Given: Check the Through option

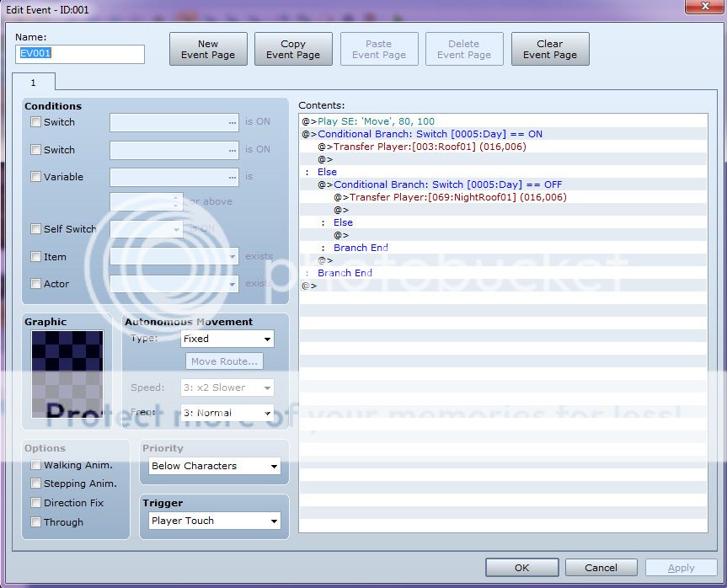Looking at the screenshot, I should pos(35,521).
